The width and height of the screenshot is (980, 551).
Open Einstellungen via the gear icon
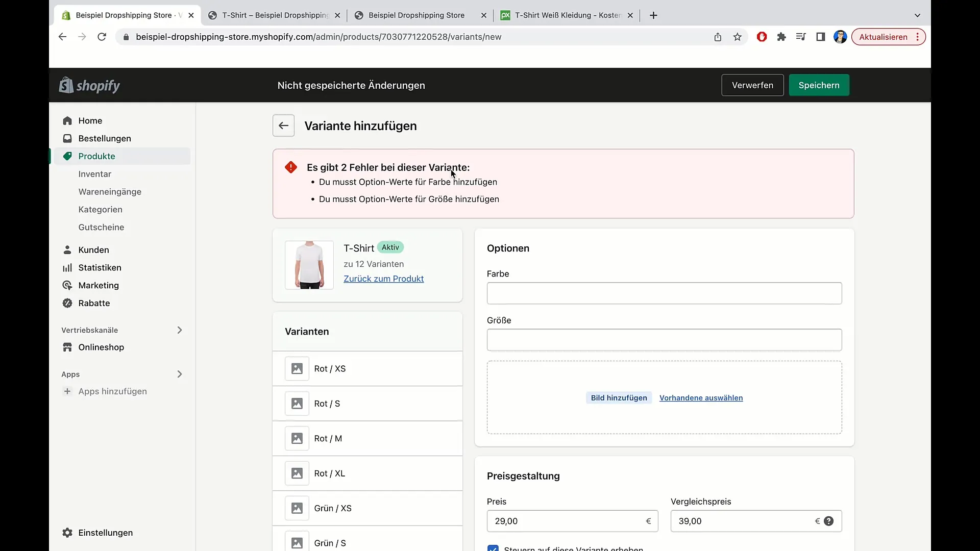tap(67, 533)
